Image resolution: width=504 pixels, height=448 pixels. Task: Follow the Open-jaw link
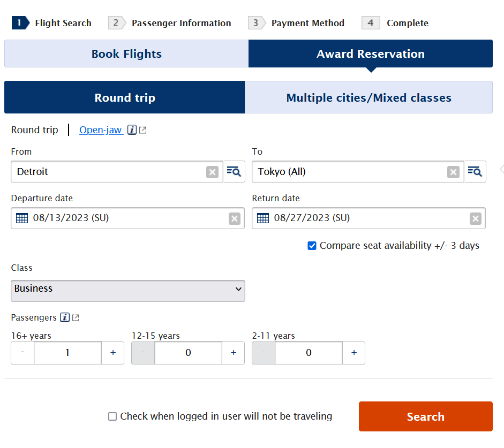coord(101,130)
